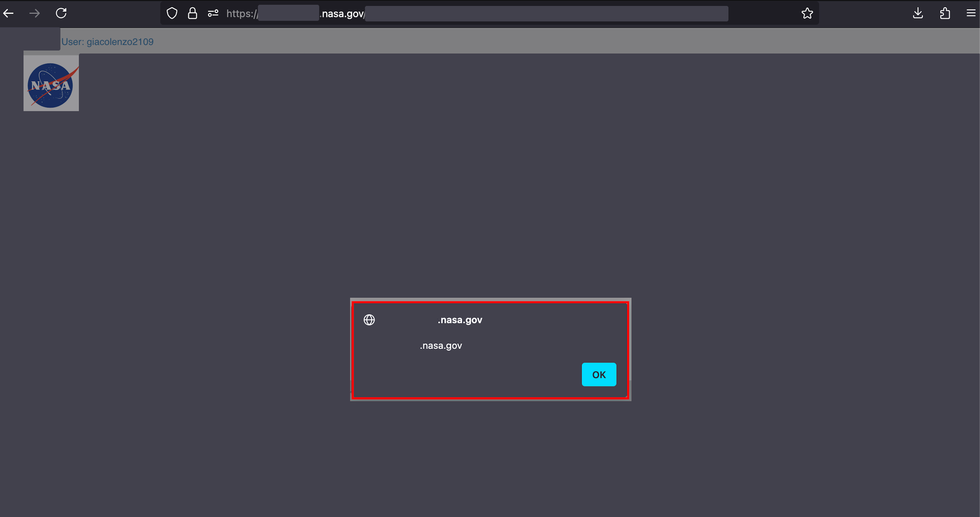980x517 pixels.
Task: Select the .nasa.gov alert message text
Action: (441, 345)
